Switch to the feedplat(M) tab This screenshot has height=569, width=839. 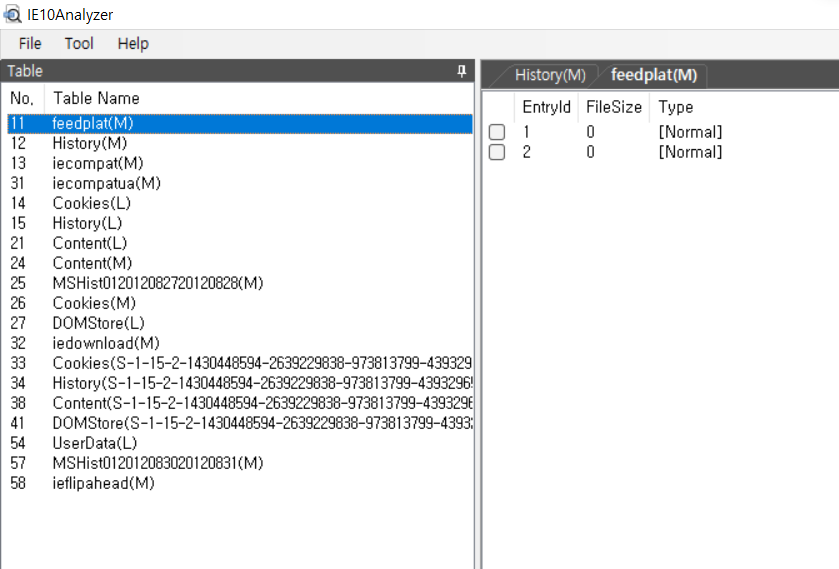[654, 75]
